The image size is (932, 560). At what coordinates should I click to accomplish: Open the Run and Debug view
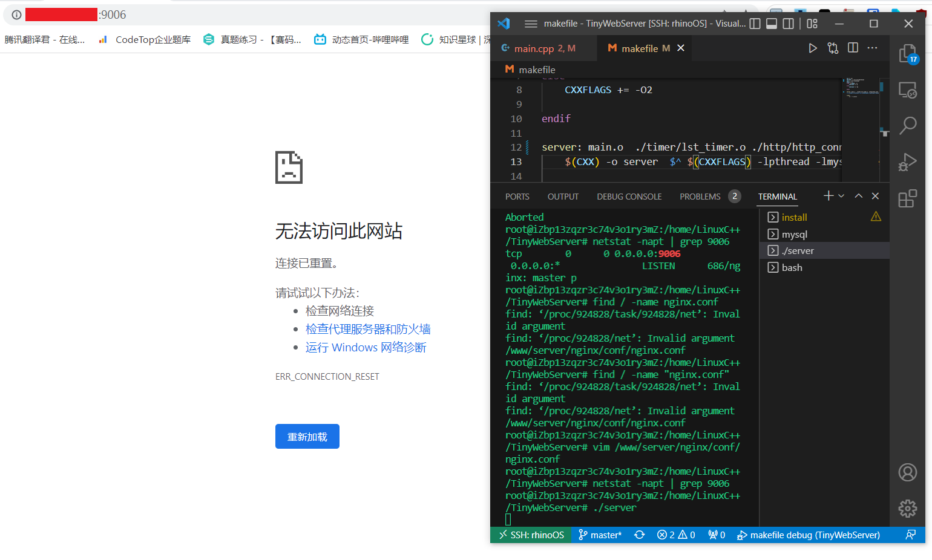click(x=908, y=161)
